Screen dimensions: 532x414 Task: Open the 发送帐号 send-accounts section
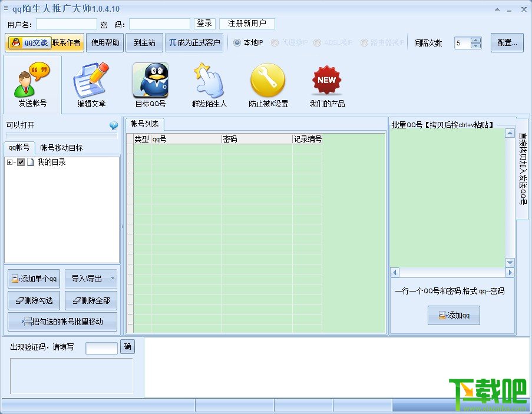click(32, 84)
